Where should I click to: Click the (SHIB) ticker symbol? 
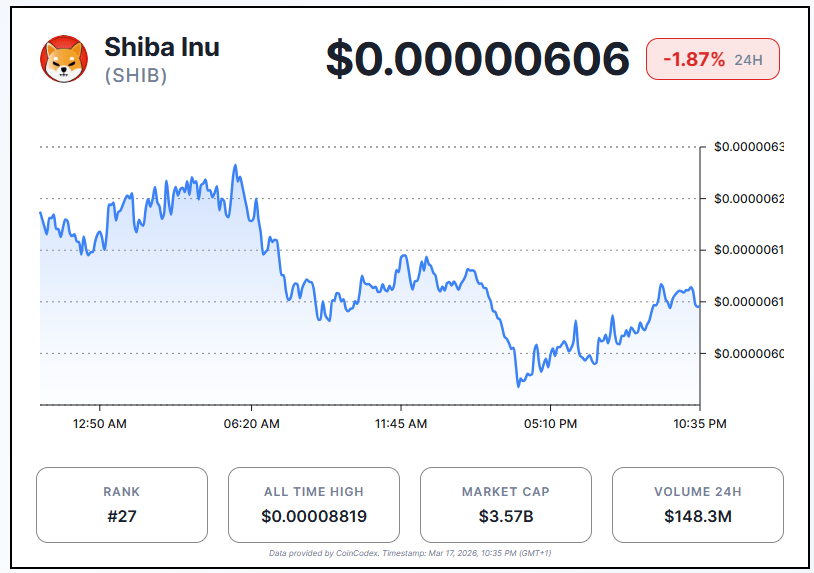point(136,76)
